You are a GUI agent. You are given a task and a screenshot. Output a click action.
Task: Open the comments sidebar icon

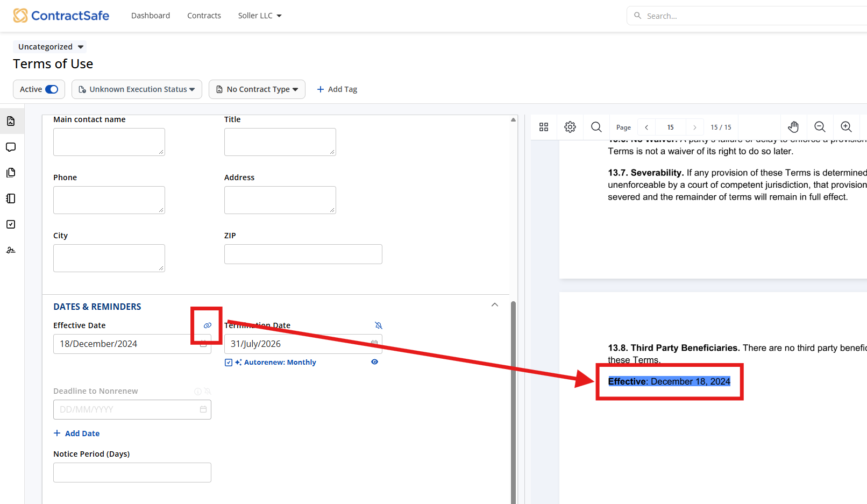click(11, 147)
